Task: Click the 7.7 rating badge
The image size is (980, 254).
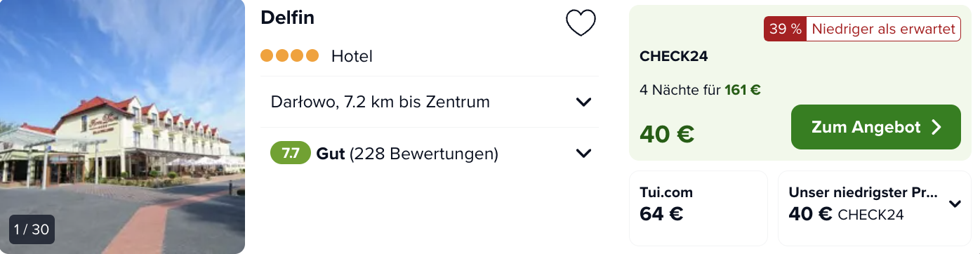Action: pos(291,153)
